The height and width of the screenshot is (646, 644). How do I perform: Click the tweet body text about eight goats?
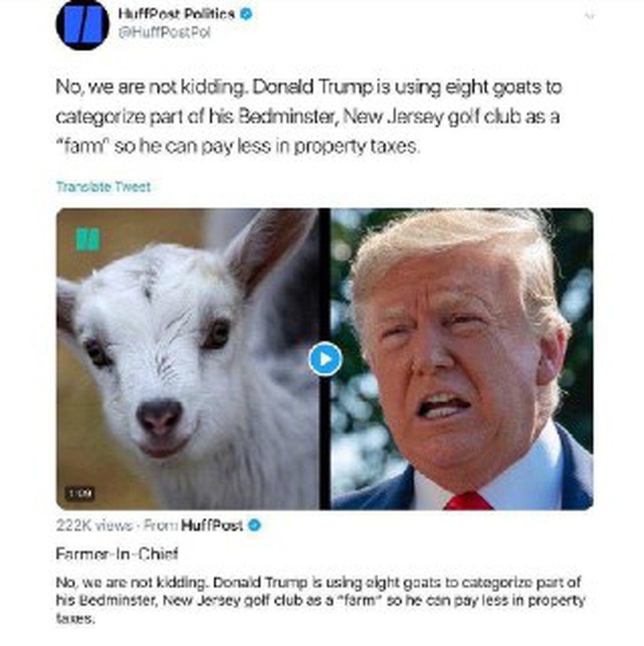coord(309,116)
